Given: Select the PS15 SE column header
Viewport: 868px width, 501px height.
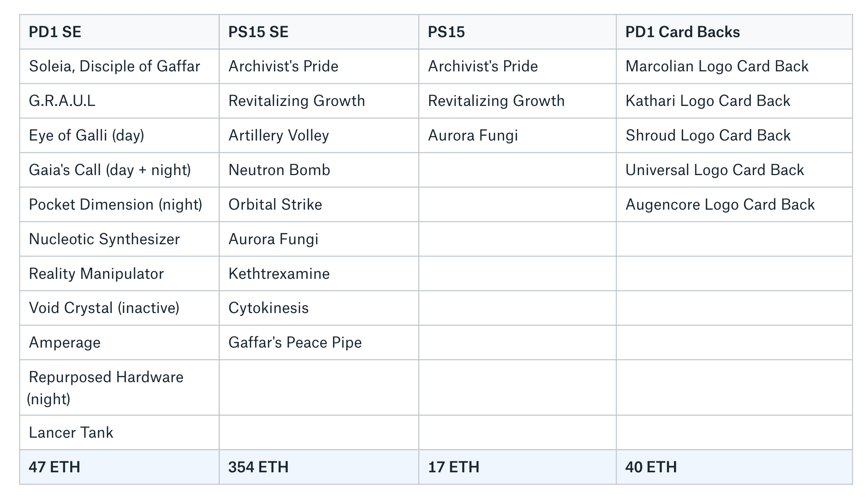Looking at the screenshot, I should coord(319,32).
